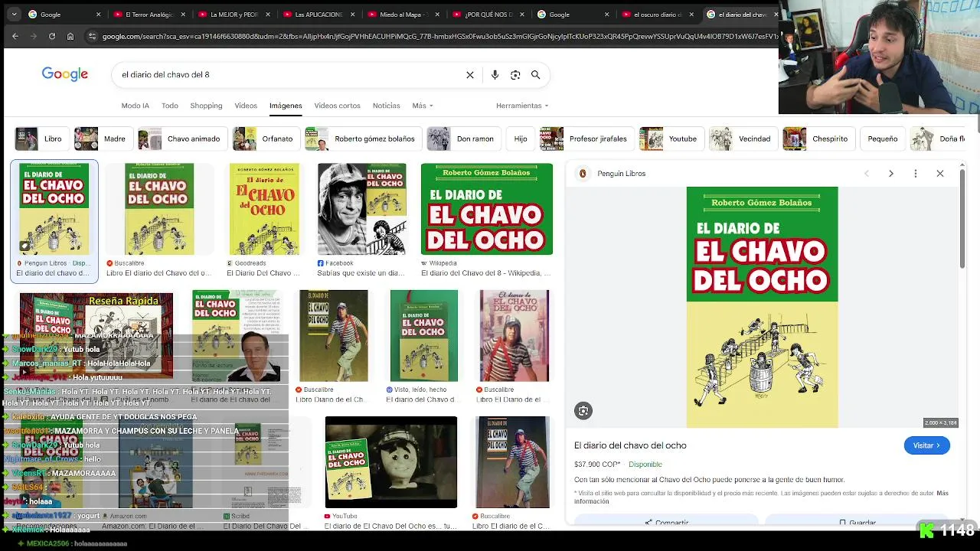Switch to Shopping tab
The width and height of the screenshot is (980, 551).
click(x=206, y=106)
